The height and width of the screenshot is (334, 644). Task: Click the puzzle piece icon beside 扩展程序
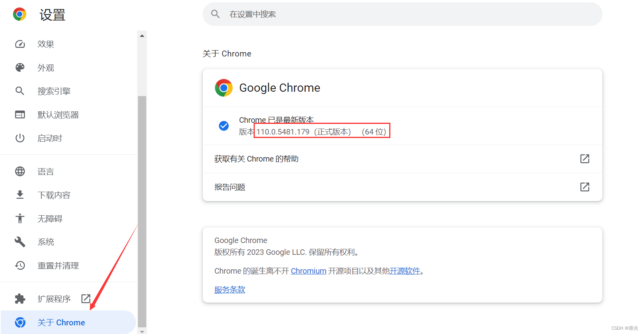click(20, 299)
